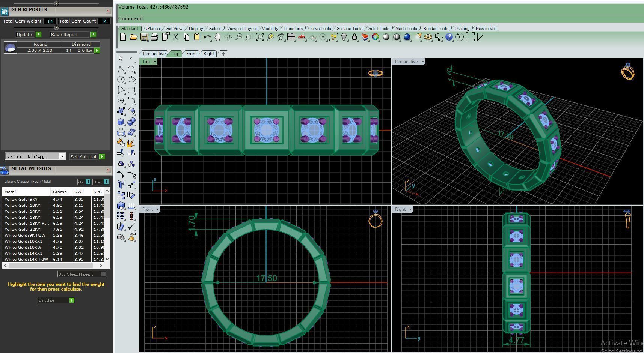Click the blue Render sphere icon
The height and width of the screenshot is (353, 644).
pyautogui.click(x=407, y=37)
